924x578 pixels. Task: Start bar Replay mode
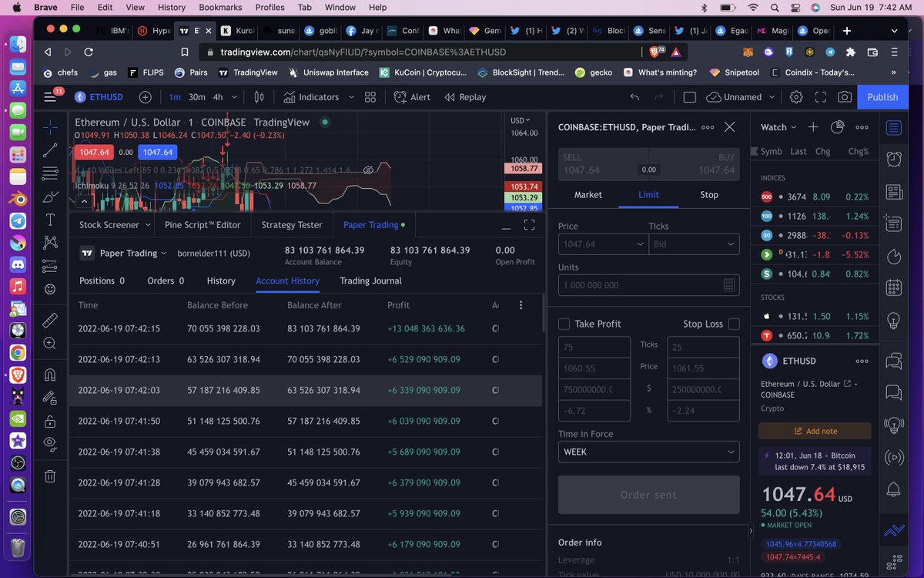[x=465, y=97]
